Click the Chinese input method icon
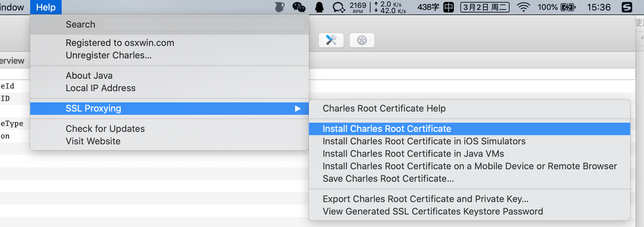644x227 pixels. (x=448, y=7)
